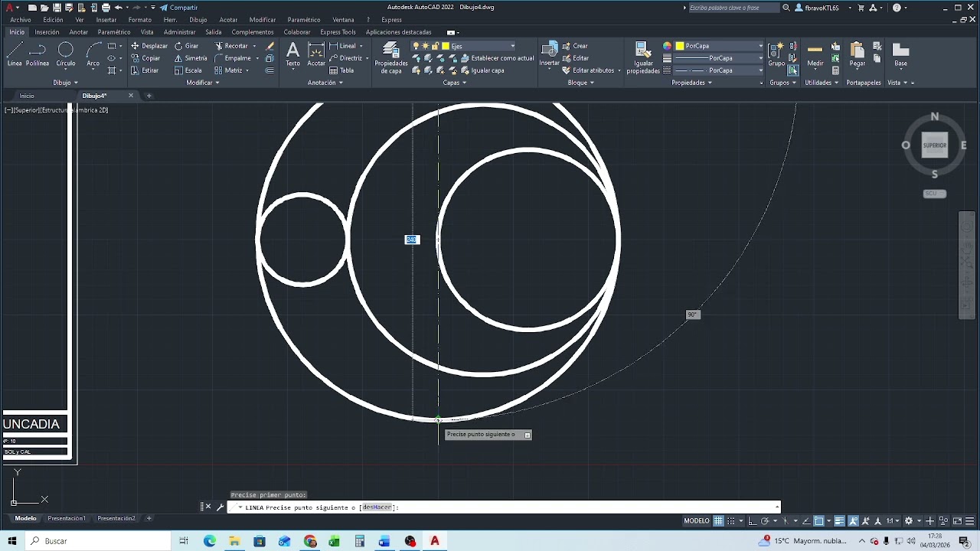The width and height of the screenshot is (980, 551).
Task: Open the annotation scale 1:1 dropdown
Action: click(893, 521)
